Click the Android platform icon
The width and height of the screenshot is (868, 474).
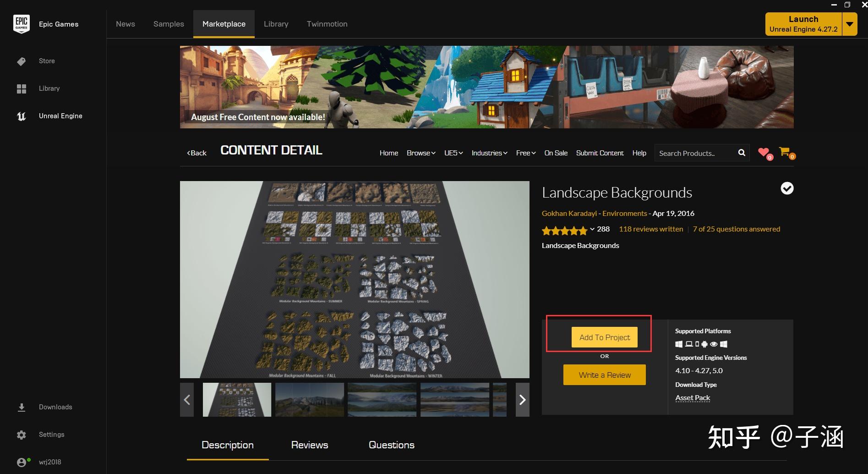coord(704,344)
